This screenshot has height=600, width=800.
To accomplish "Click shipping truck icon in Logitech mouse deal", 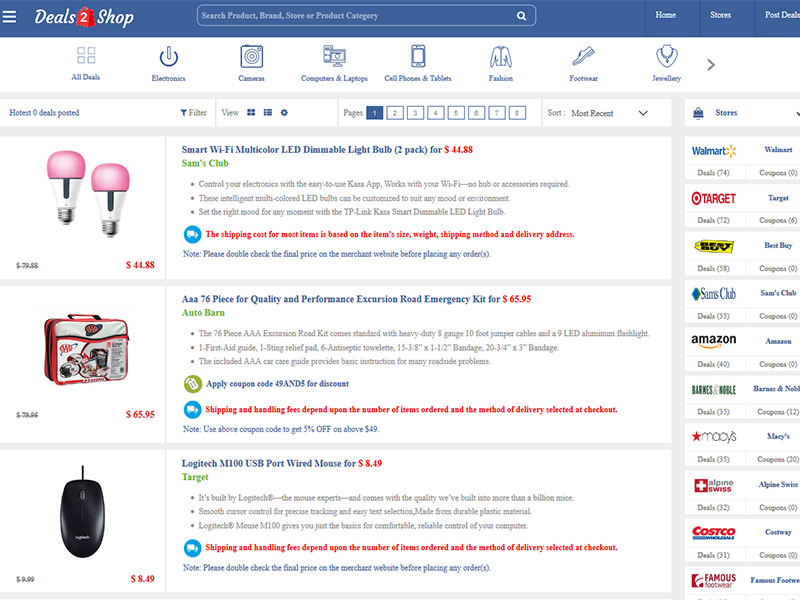I will pyautogui.click(x=192, y=548).
